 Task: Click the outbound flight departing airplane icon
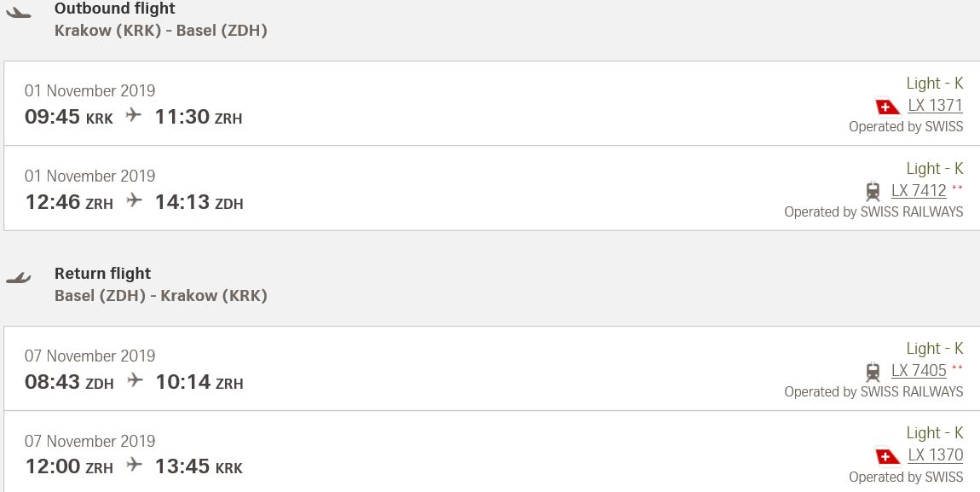point(18,13)
